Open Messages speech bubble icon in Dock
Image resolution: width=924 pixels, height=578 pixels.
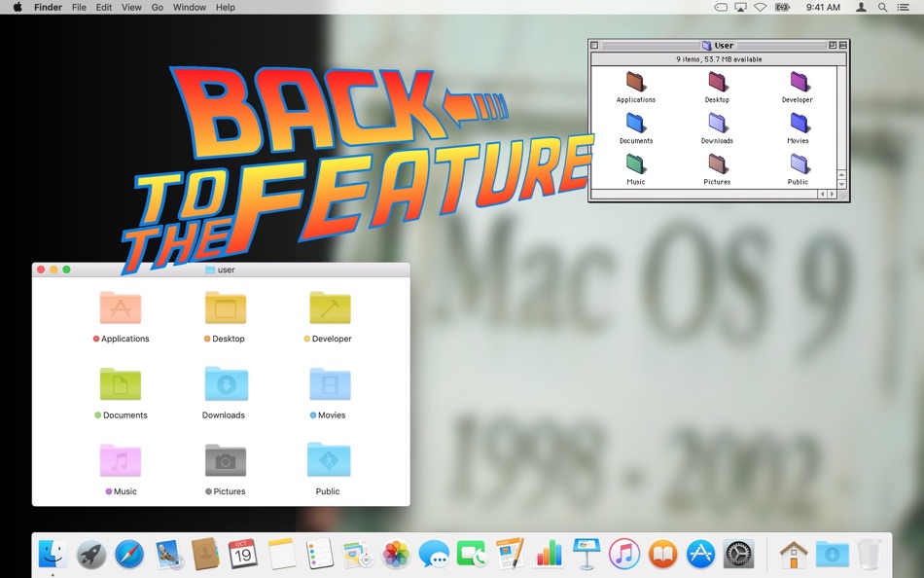434,554
